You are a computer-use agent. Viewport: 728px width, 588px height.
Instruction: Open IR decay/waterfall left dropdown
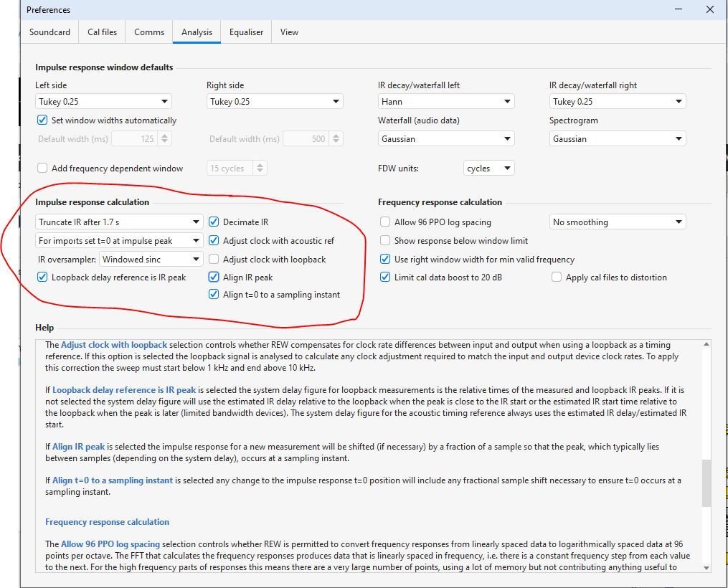[445, 101]
